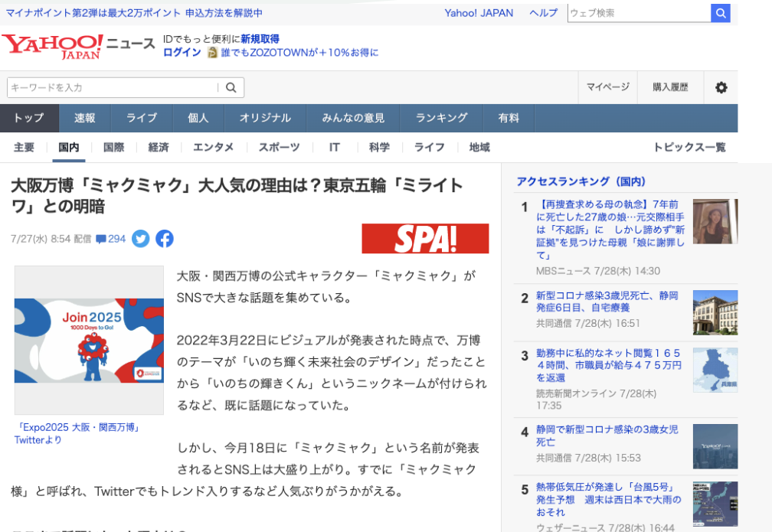Select the 地域 category
This screenshot has width=772, height=532.
click(479, 147)
